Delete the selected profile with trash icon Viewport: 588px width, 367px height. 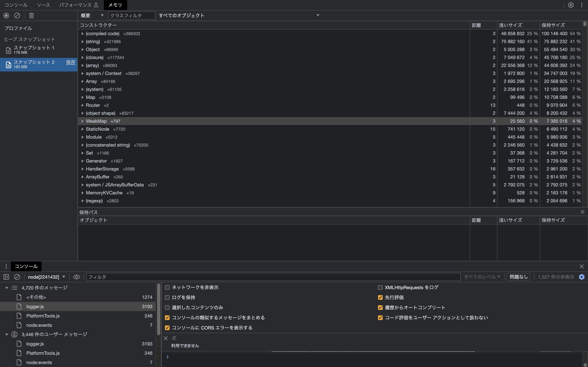coord(31,15)
